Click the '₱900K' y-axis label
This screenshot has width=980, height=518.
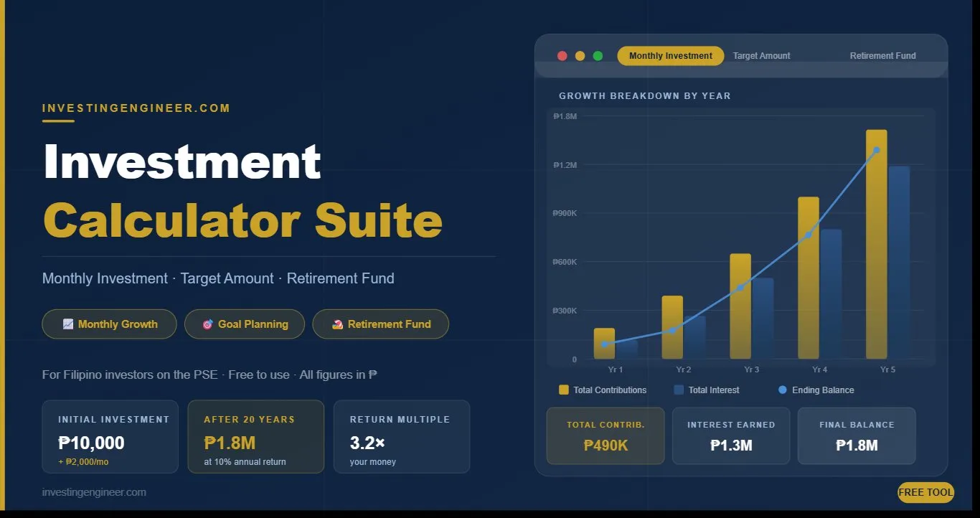click(565, 213)
